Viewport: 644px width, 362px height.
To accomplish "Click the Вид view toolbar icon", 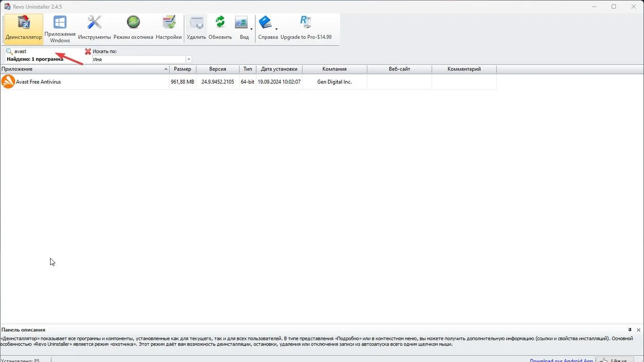I will 241,23.
